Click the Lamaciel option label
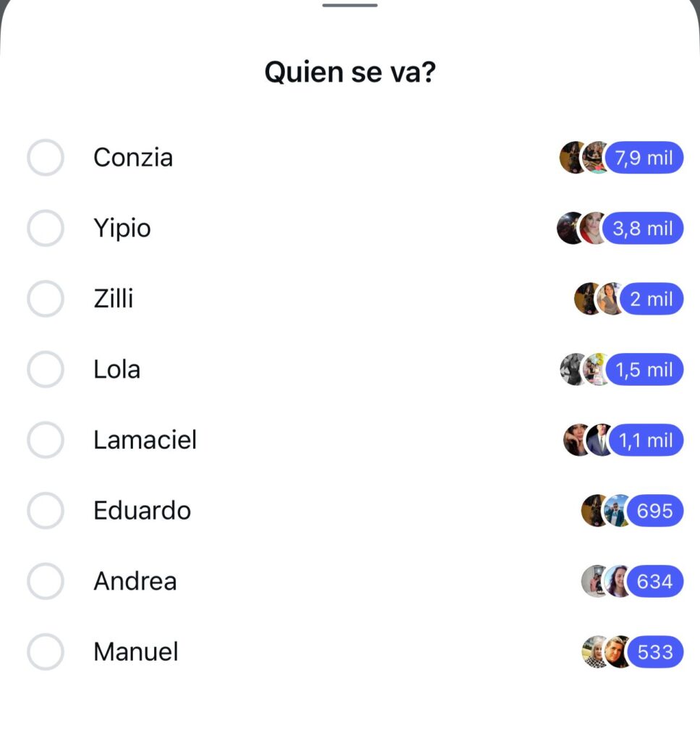 click(x=145, y=440)
